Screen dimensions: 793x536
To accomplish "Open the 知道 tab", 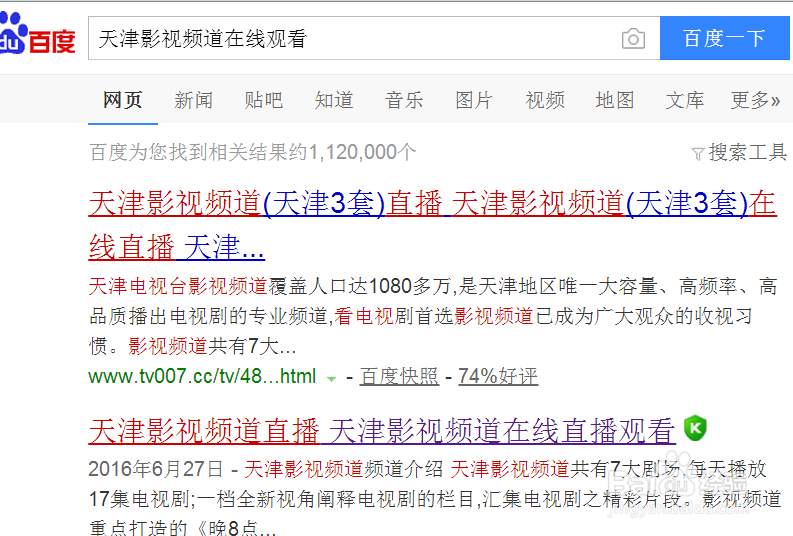I will [x=333, y=100].
